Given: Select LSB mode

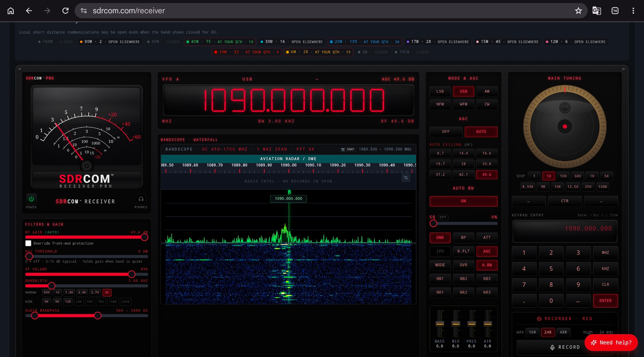Looking at the screenshot, I should click(440, 91).
